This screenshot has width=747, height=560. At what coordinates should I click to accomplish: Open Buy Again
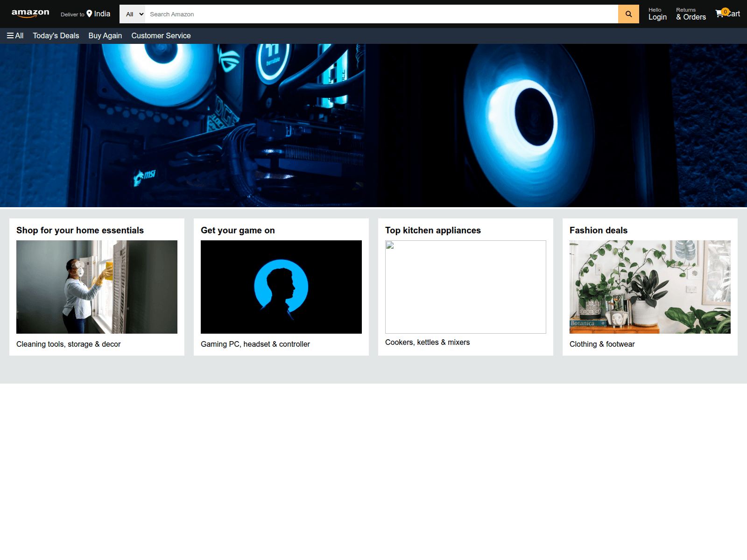click(x=105, y=35)
